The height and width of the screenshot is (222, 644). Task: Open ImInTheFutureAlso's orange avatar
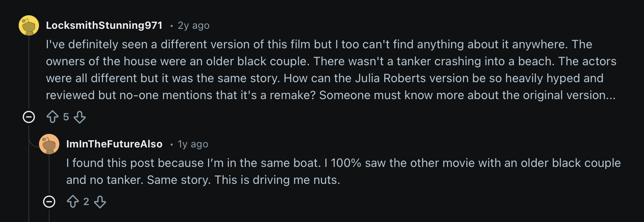pyautogui.click(x=49, y=144)
